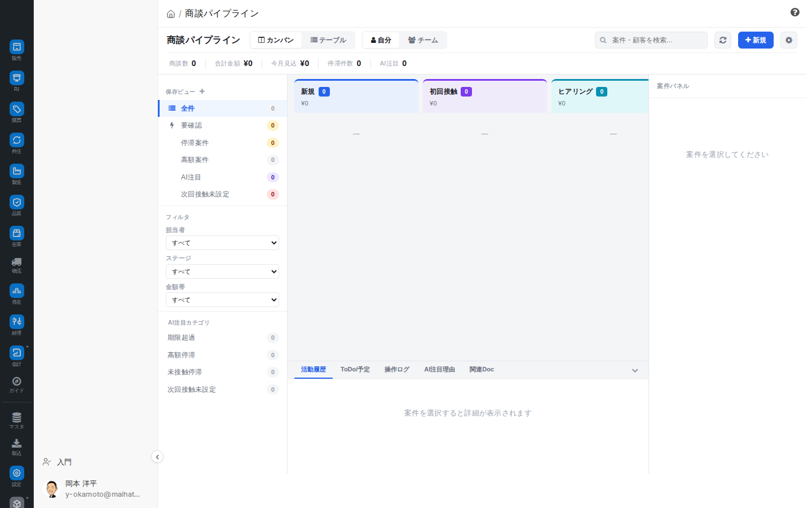Select the 関連Doc tab

(x=482, y=370)
